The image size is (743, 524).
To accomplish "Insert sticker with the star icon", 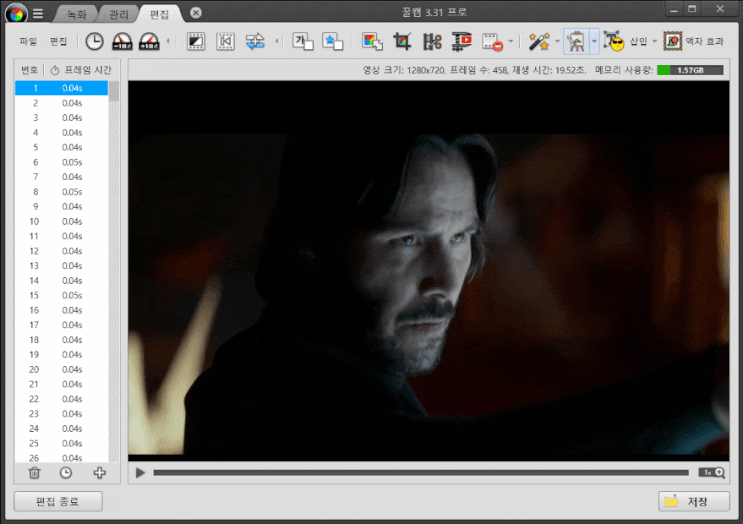I will tap(332, 42).
